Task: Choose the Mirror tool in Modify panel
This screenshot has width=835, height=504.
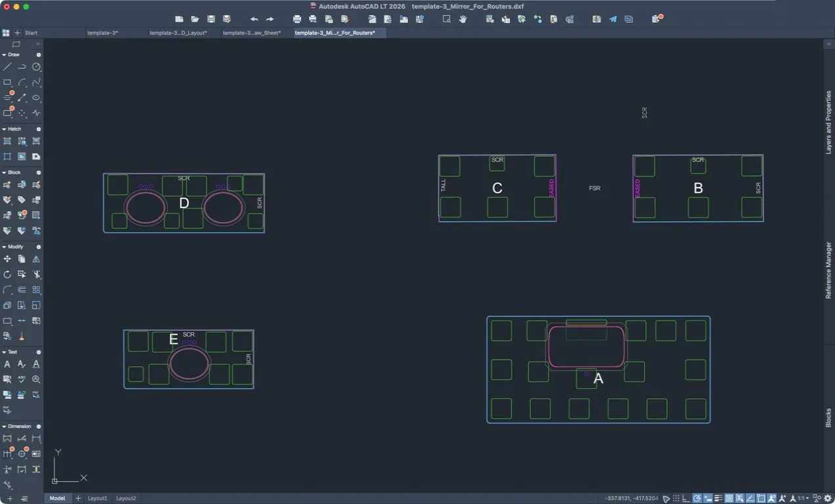Action: (x=36, y=259)
